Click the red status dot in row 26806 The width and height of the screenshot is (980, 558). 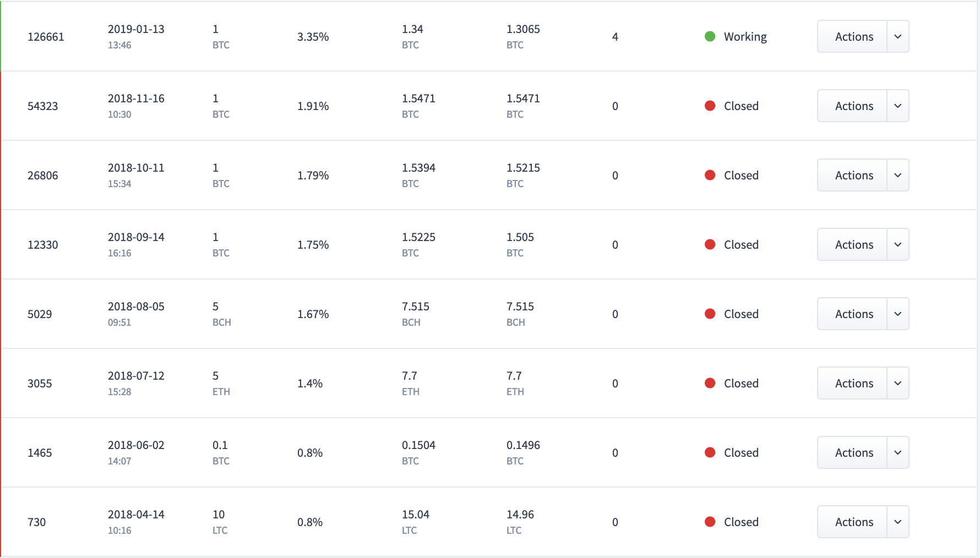[710, 175]
